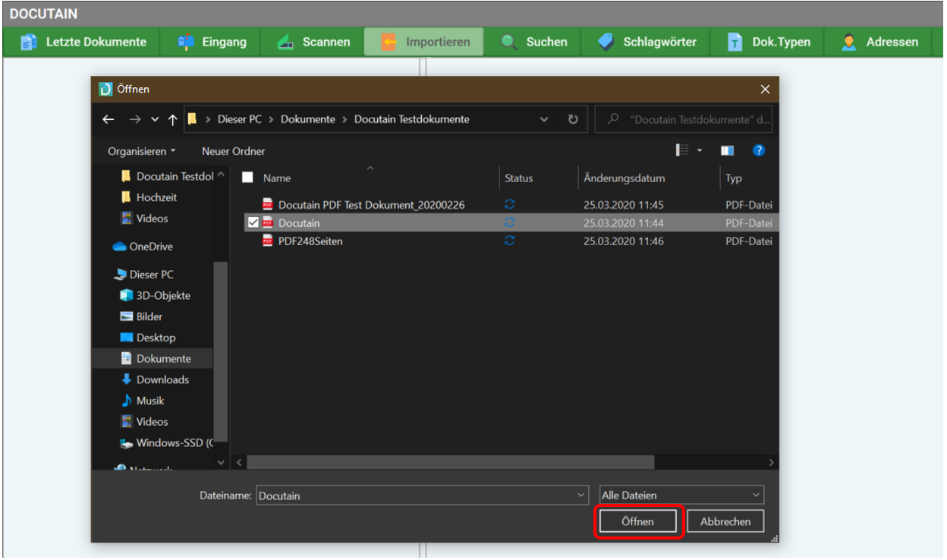This screenshot has width=947, height=560.
Task: Open Downloads in the sidebar
Action: pyautogui.click(x=155, y=379)
